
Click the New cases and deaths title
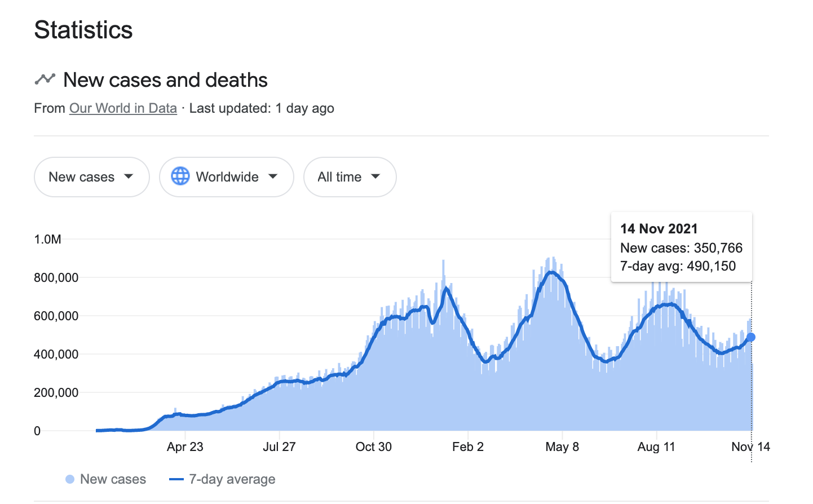coord(165,80)
